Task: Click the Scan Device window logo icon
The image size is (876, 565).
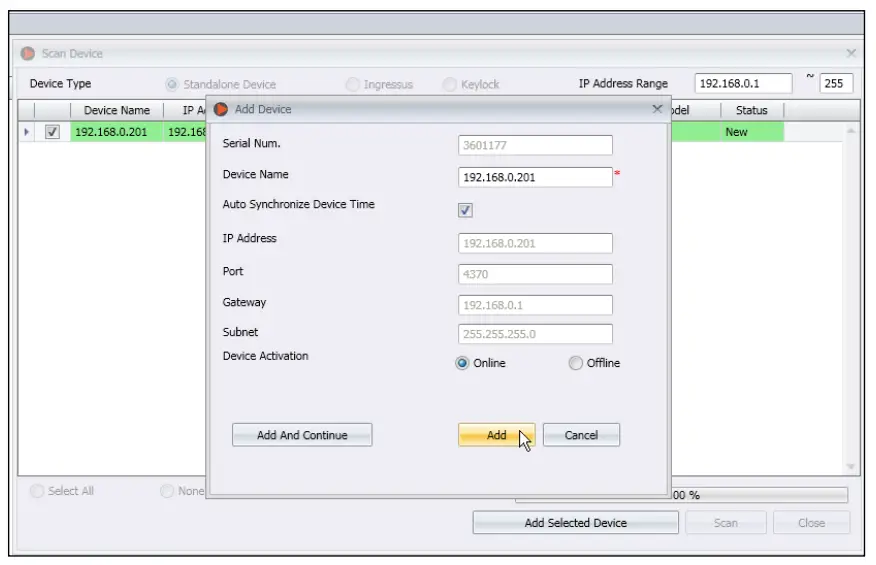Action: coord(27,54)
